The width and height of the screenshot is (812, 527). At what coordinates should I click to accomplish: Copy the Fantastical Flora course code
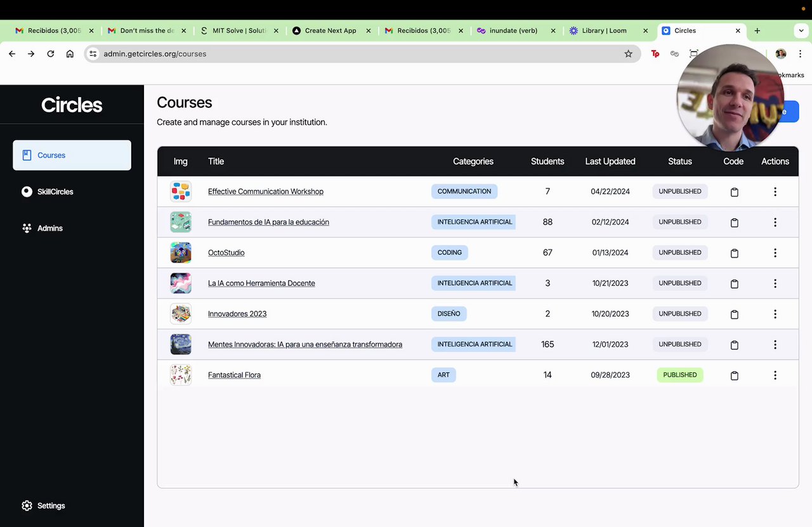(734, 375)
